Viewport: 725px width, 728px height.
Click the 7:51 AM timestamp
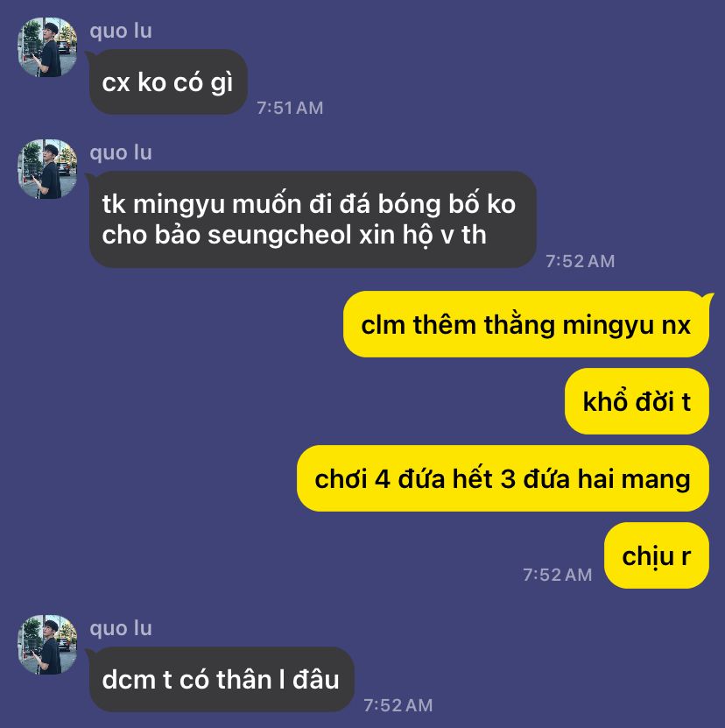point(290,108)
